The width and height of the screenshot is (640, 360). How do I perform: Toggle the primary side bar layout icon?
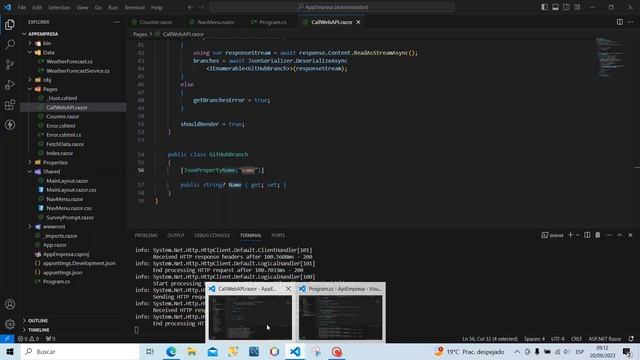pyautogui.click(x=544, y=7)
